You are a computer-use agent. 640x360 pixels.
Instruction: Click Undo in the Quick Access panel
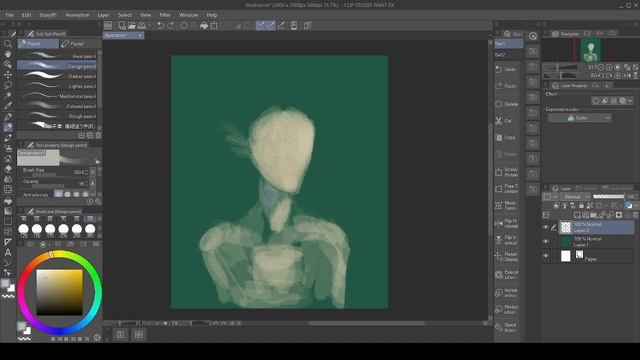(x=507, y=69)
